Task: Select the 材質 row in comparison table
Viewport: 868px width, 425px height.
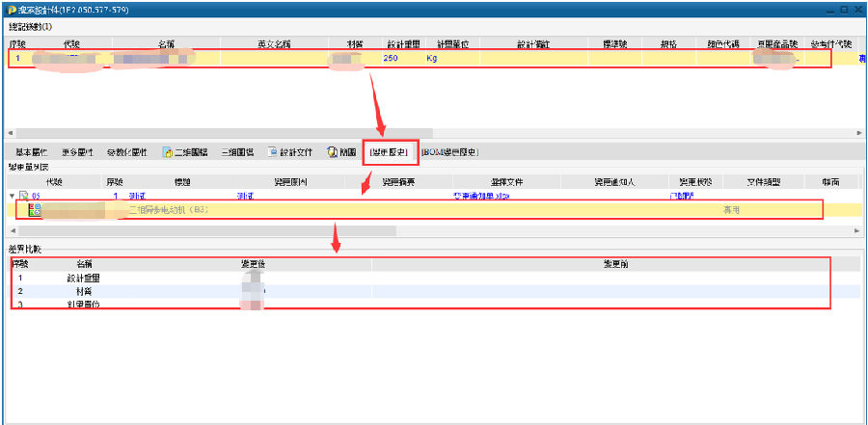Action: 435,290
